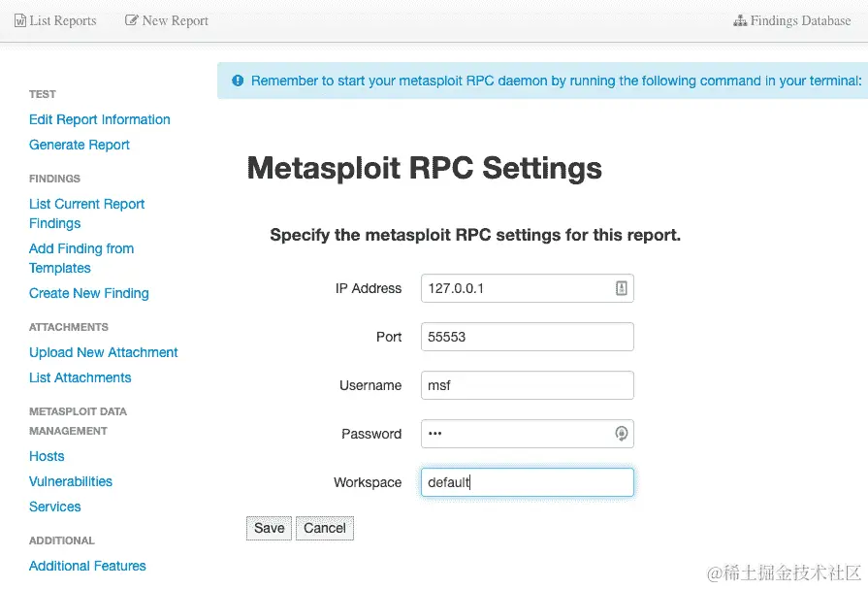Focus the Workspace input field
Screen dimensions: 868x589
coord(527,482)
